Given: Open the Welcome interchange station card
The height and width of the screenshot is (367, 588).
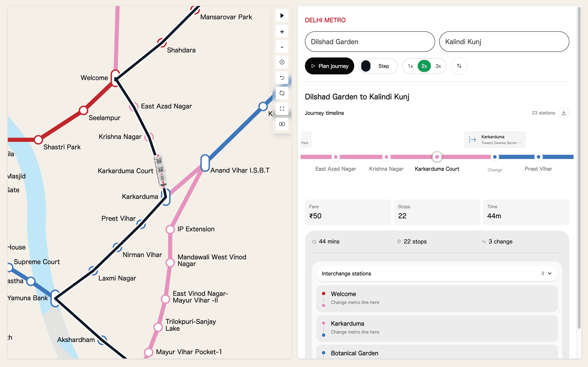Looking at the screenshot, I should click(437, 299).
